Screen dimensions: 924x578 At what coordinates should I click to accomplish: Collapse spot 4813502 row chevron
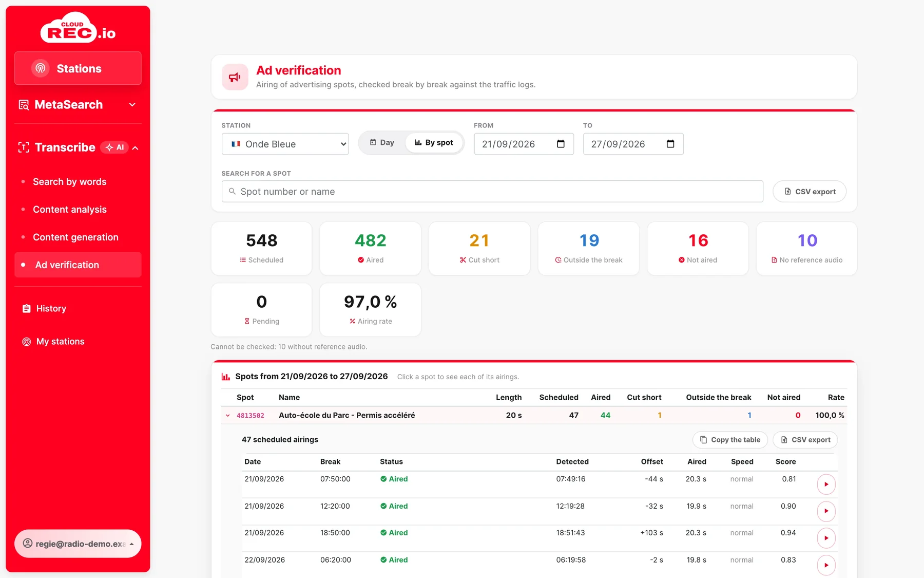(227, 416)
